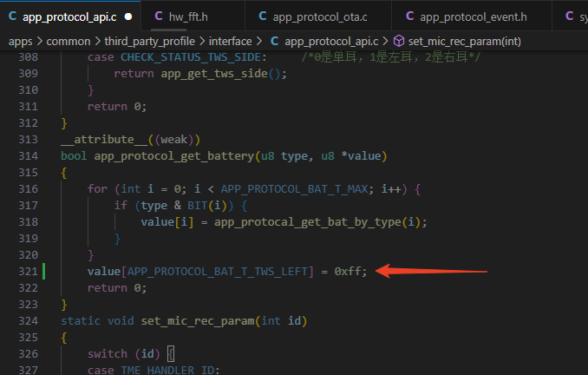Click 'return 0;' on line 322
Screen dimensions: 588x375
coord(117,288)
